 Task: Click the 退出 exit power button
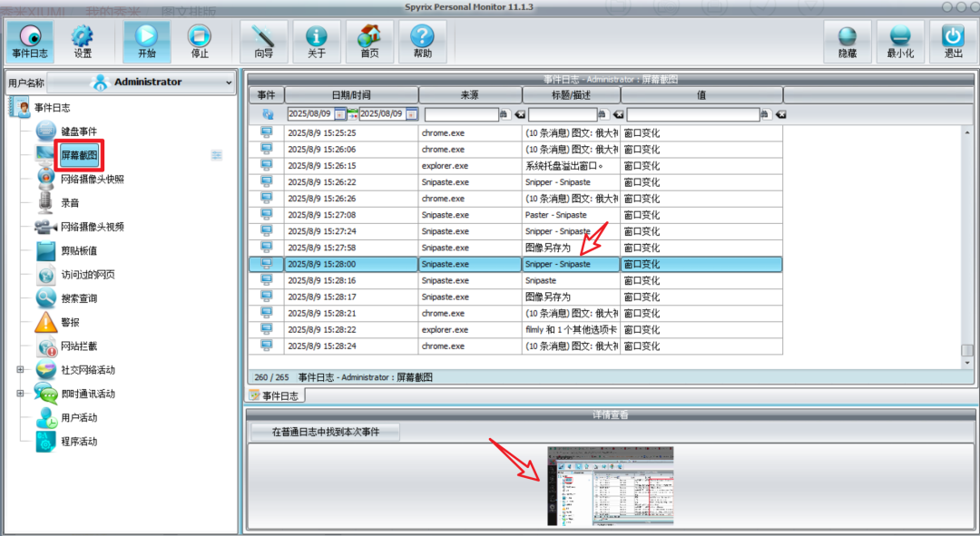coord(953,42)
